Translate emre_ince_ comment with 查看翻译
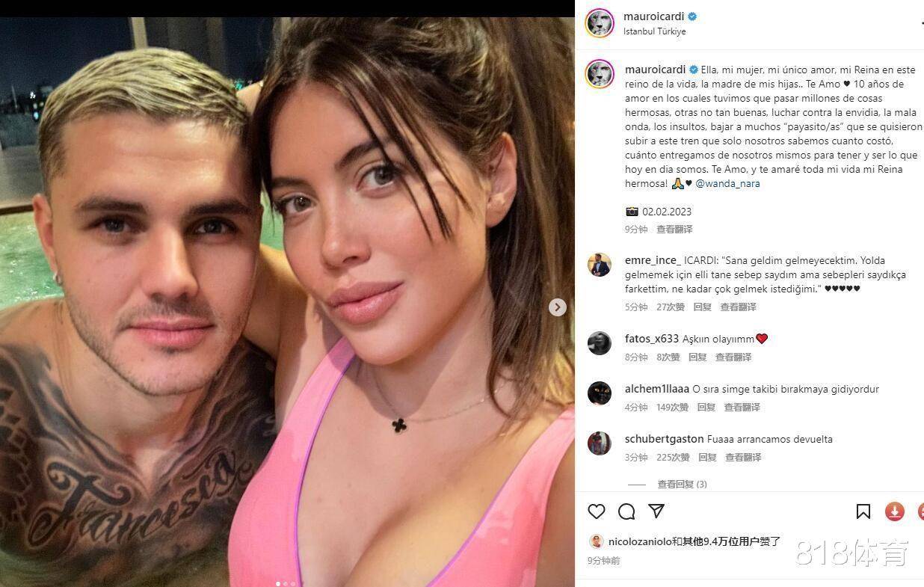Image resolution: width=924 pixels, height=587 pixels. click(738, 307)
